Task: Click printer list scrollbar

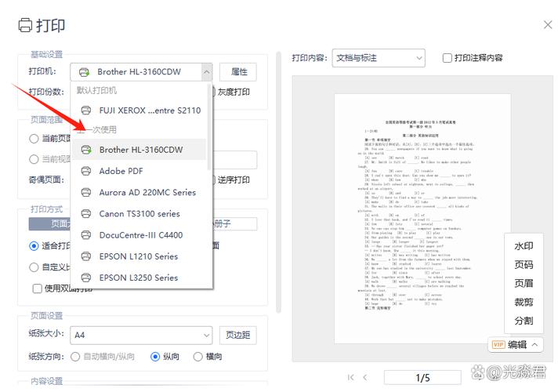Action: 208,127
